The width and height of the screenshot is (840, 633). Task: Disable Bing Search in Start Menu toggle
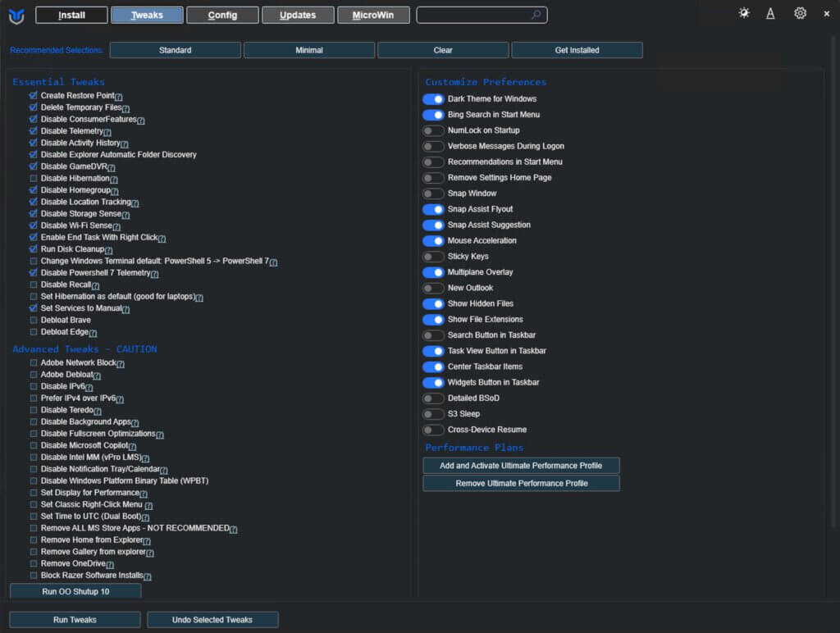433,115
